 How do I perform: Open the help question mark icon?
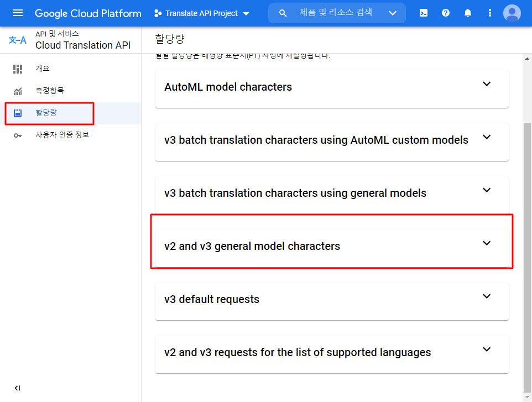pos(446,13)
